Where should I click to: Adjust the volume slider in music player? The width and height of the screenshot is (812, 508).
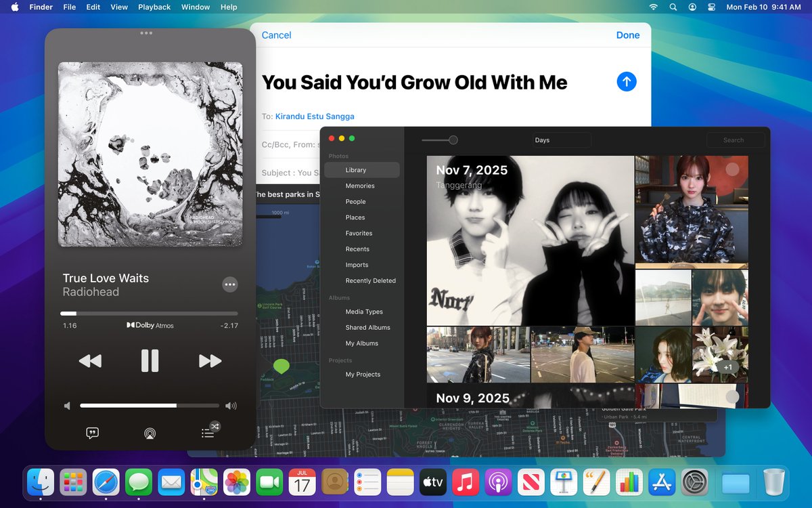(150, 406)
